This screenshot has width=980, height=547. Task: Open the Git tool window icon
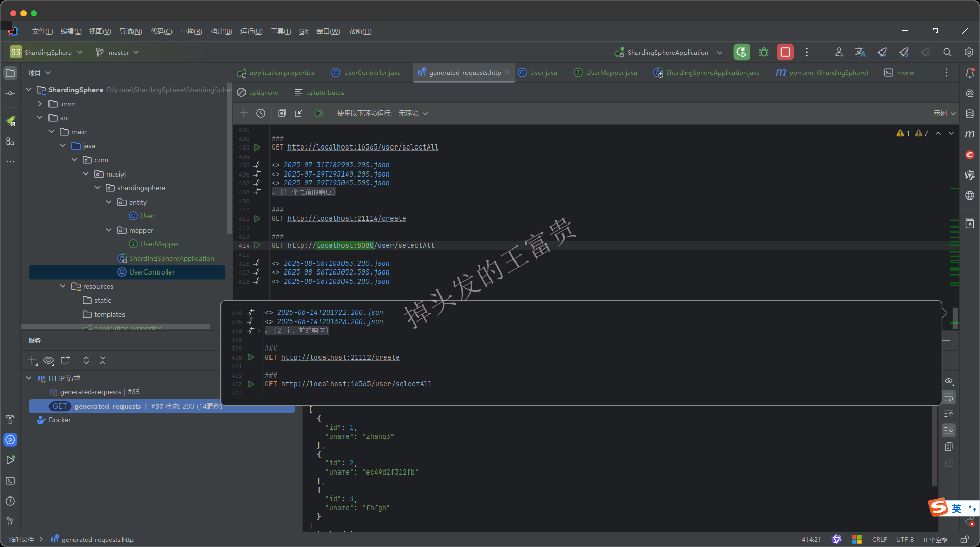(10, 521)
